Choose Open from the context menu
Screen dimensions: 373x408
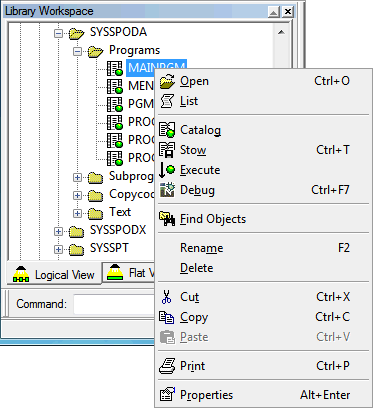pos(263,81)
